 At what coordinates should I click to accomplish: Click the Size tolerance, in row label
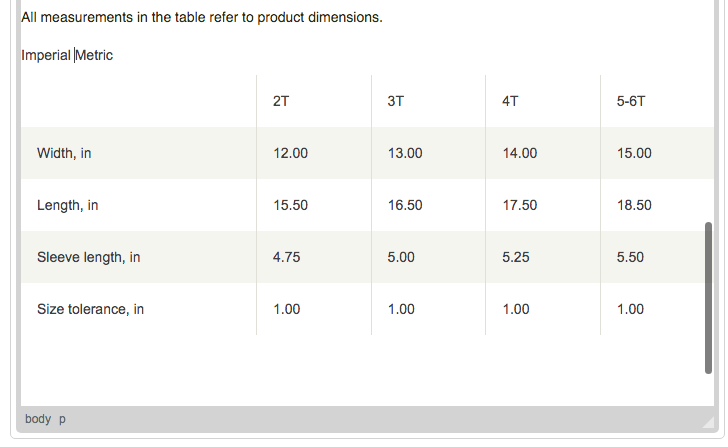[91, 309]
